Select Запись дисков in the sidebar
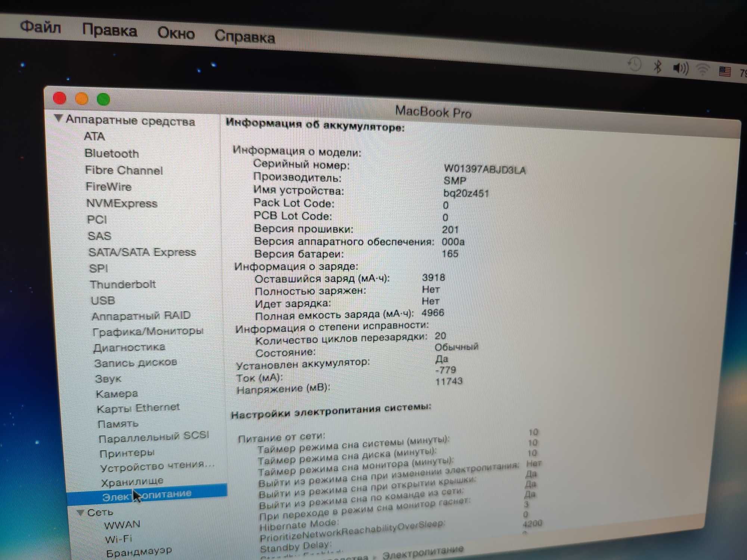Screen dimensions: 747x560 click(x=136, y=363)
